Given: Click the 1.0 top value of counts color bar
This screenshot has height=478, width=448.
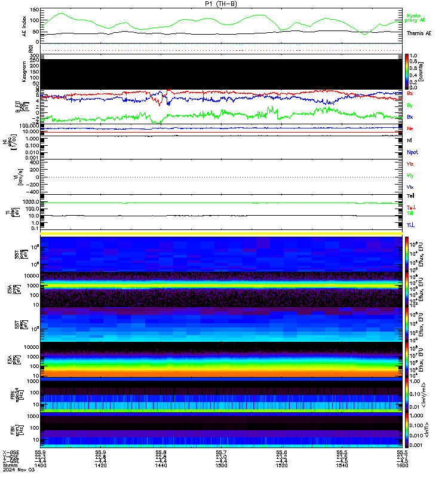Looking at the screenshot, I should pyautogui.click(x=413, y=56).
